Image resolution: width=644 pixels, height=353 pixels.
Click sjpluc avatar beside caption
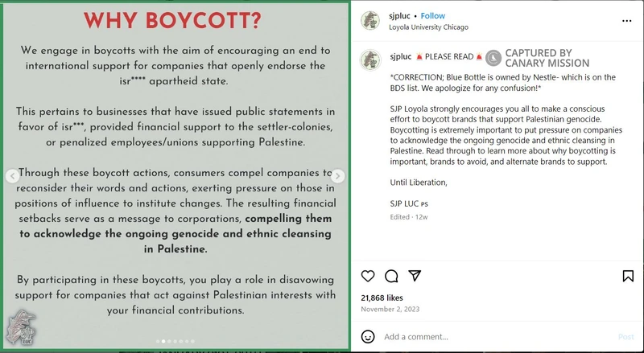tap(370, 60)
